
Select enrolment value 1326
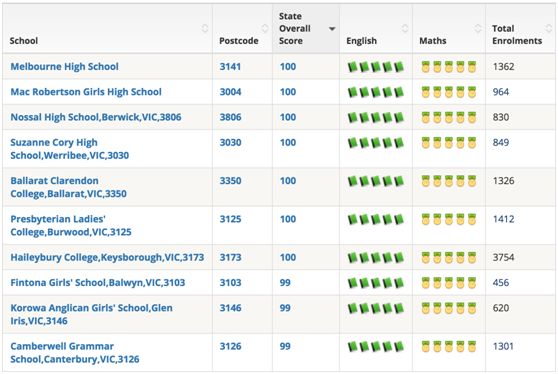pyautogui.click(x=504, y=181)
